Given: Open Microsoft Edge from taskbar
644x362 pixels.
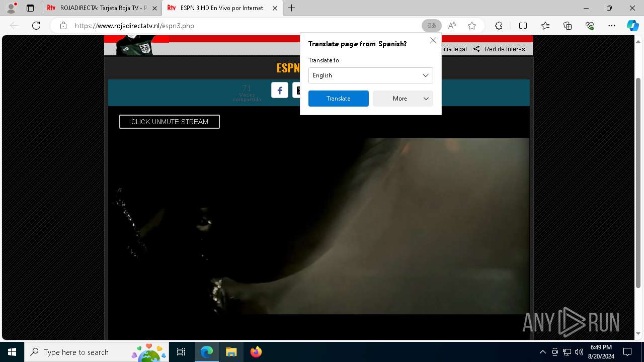Looking at the screenshot, I should click(x=207, y=352).
